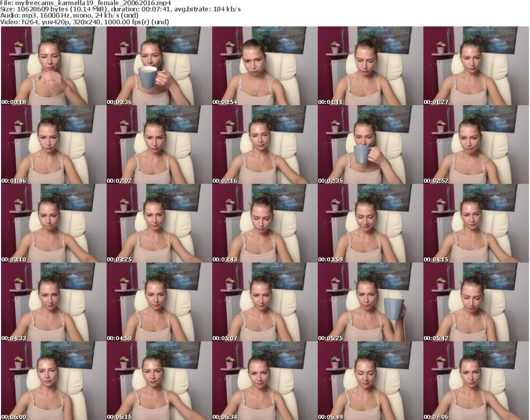Select the thumbnail frame at 00:05:42
The image size is (530, 420).
click(x=476, y=302)
